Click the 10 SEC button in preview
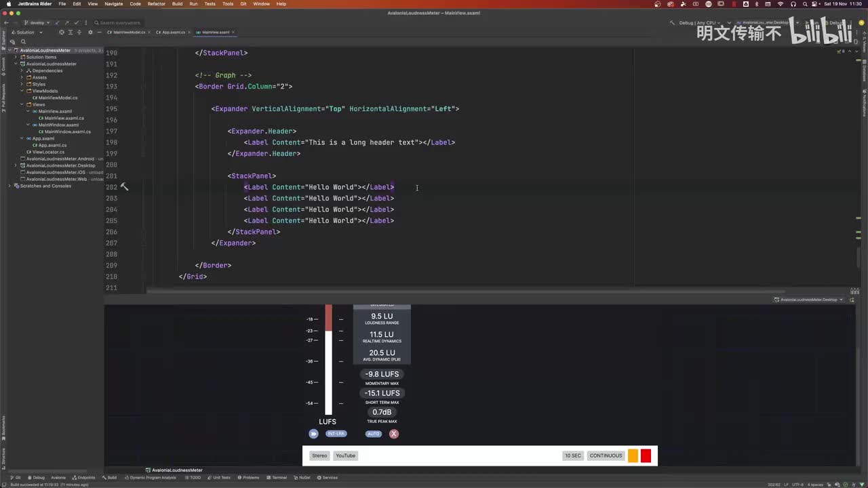The height and width of the screenshot is (488, 868). tap(573, 455)
